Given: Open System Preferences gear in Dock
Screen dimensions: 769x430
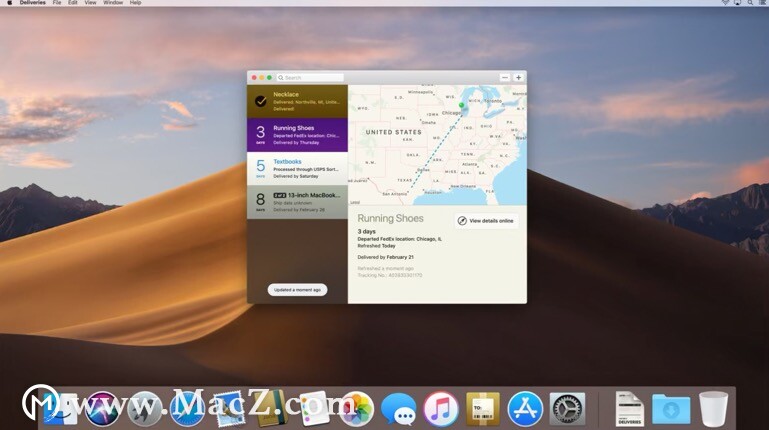Looking at the screenshot, I should (567, 408).
